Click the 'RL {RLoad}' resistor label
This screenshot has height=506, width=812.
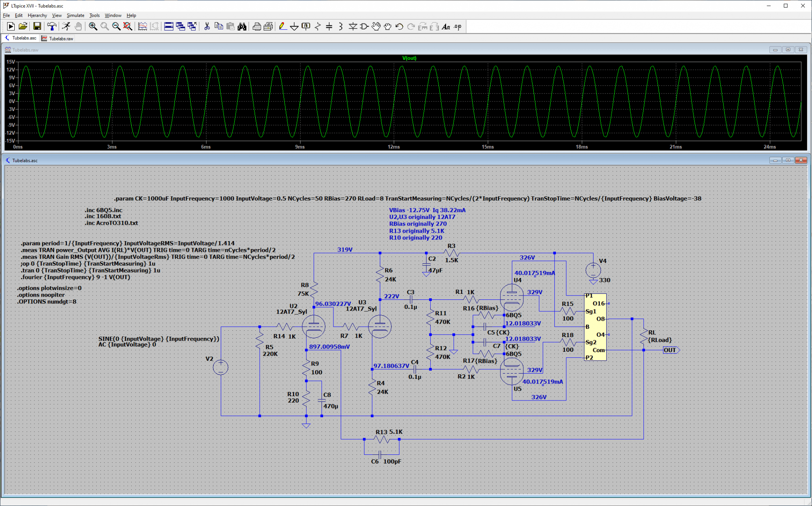point(660,336)
